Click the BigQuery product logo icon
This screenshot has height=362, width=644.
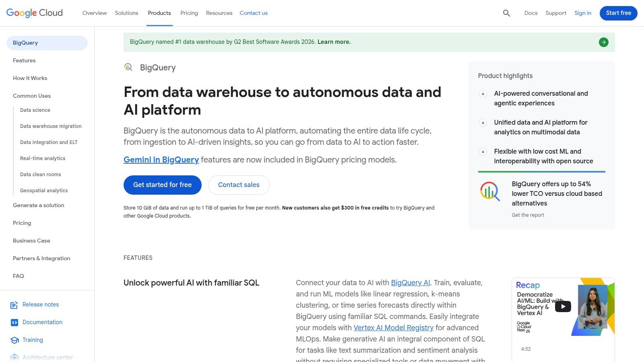[x=128, y=67]
